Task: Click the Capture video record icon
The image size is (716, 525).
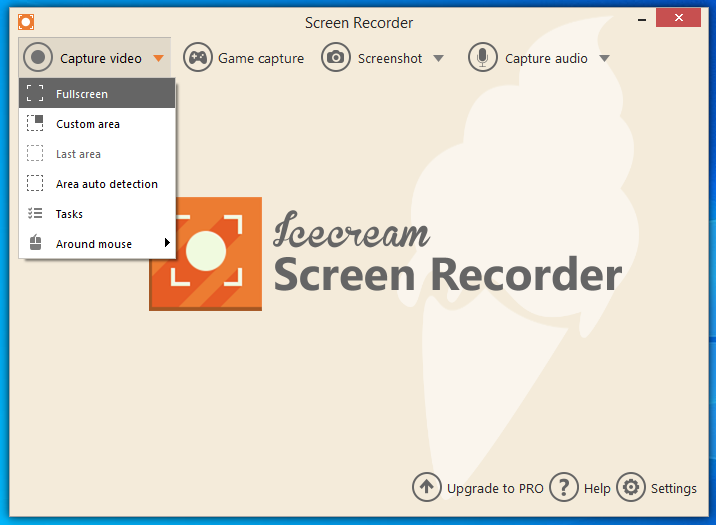Action: coord(38,58)
